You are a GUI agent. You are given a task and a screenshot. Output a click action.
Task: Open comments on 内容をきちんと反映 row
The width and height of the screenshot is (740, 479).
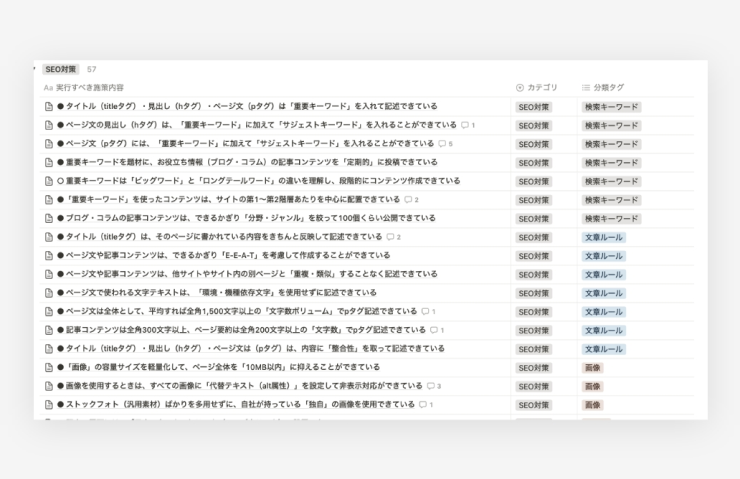(x=394, y=237)
